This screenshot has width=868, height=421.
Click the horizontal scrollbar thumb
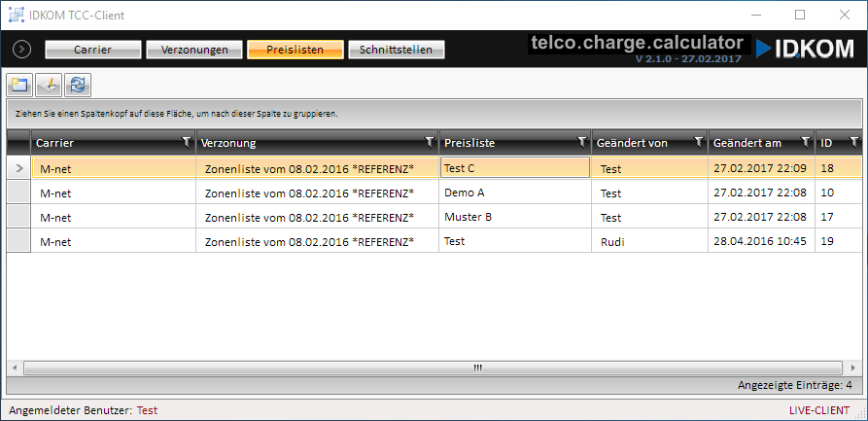[x=434, y=368]
